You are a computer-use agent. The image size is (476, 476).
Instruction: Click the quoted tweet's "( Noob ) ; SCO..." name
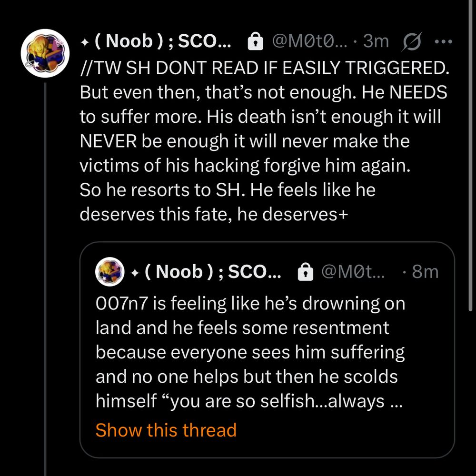[213, 272]
